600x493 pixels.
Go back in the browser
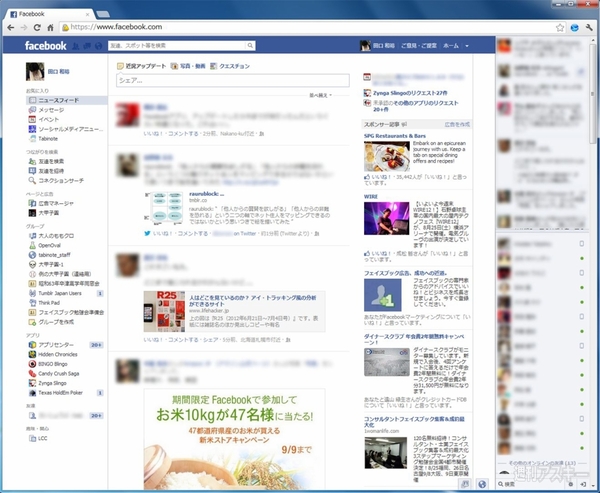(x=11, y=27)
